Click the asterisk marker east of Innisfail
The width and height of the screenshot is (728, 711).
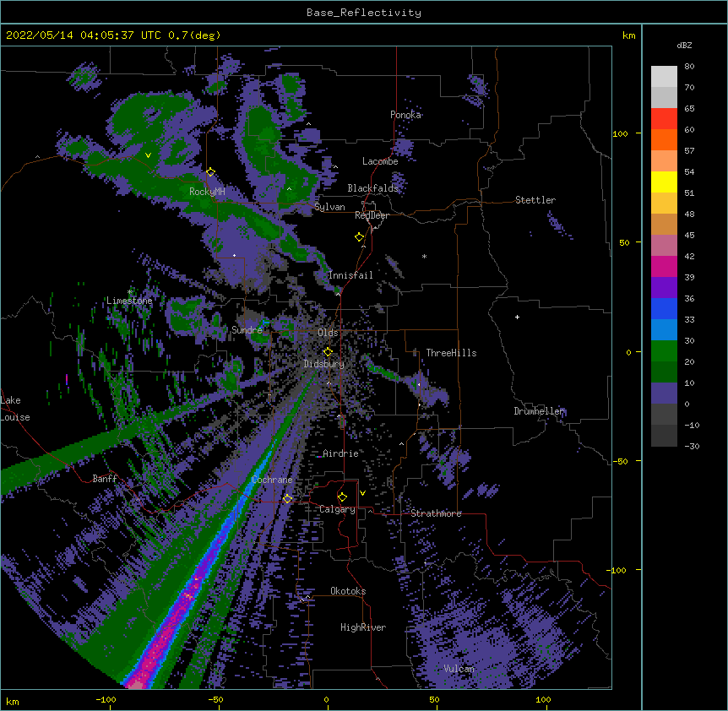pos(424,257)
